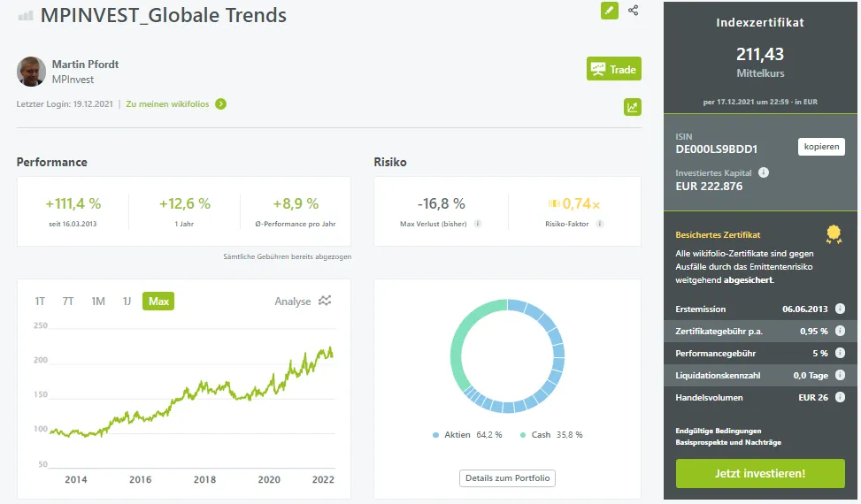Click the kopieren ISIN button
The width and height of the screenshot is (861, 504).
pyautogui.click(x=821, y=147)
